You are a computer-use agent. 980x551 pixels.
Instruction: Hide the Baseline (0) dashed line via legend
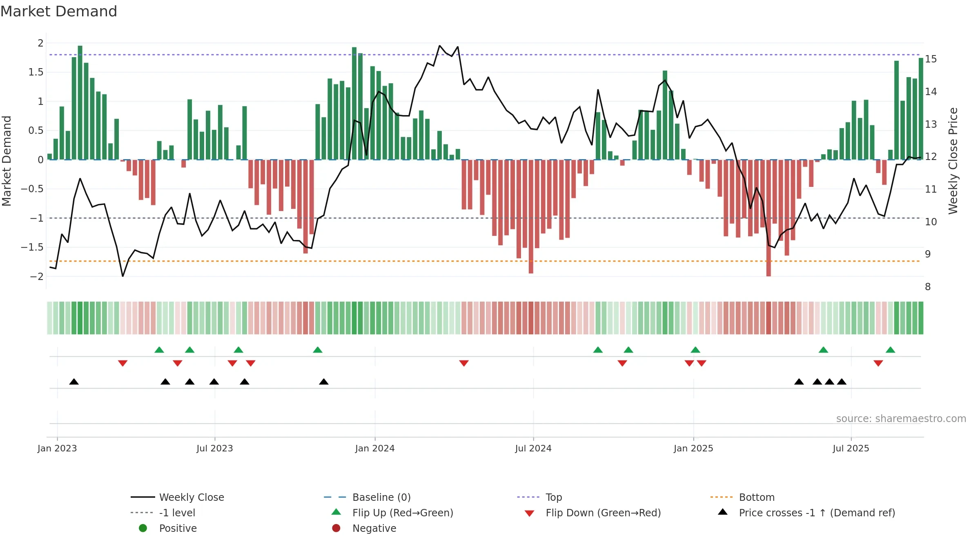point(367,497)
